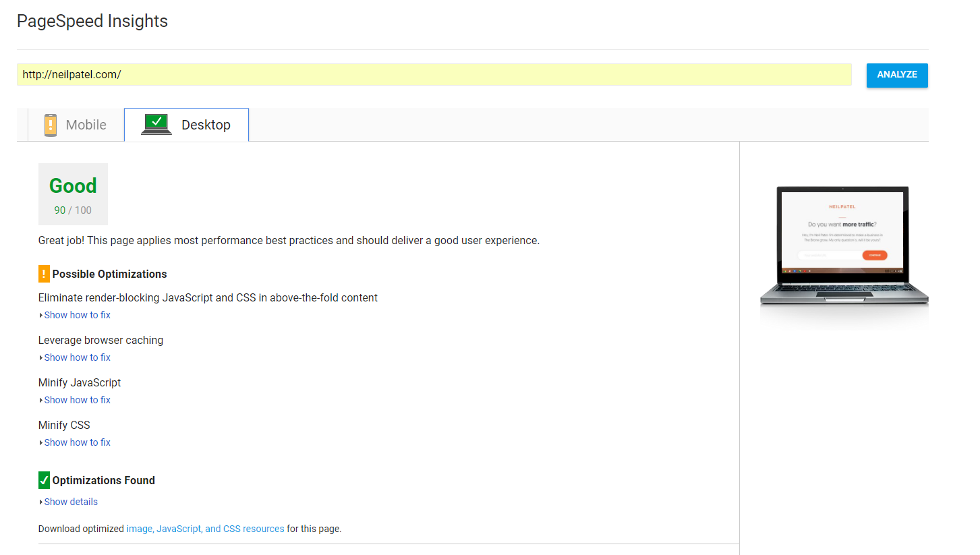Click the Optimizations Found heading
This screenshot has width=980, height=555.
point(104,481)
